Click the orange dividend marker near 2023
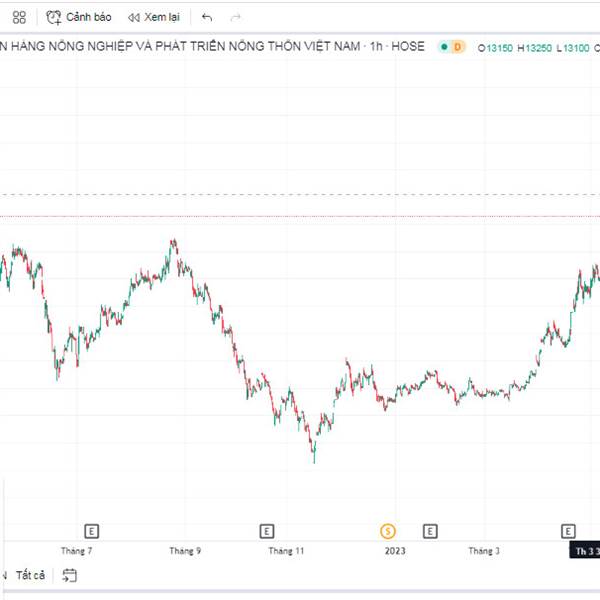Viewport: 600px width, 600px height. pyautogui.click(x=388, y=530)
